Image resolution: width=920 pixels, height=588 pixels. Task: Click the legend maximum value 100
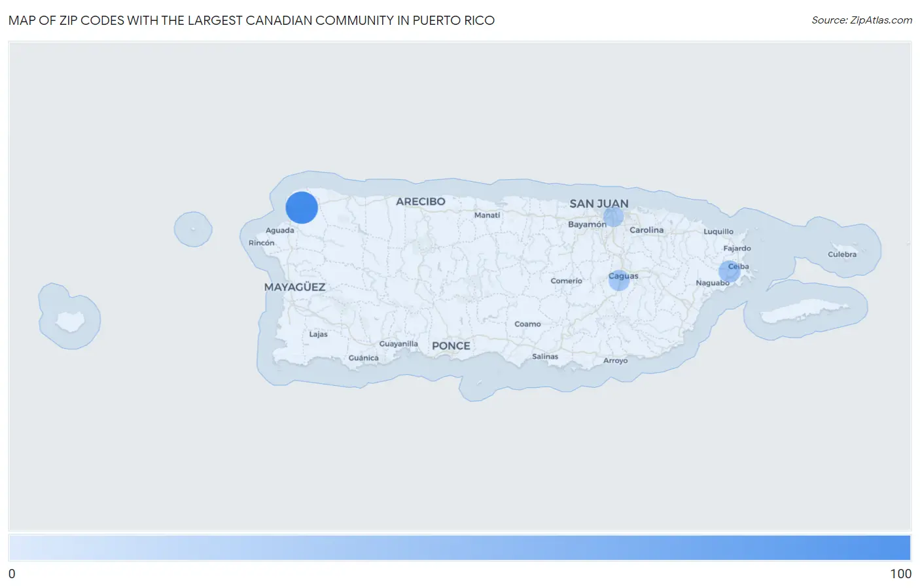(x=900, y=574)
